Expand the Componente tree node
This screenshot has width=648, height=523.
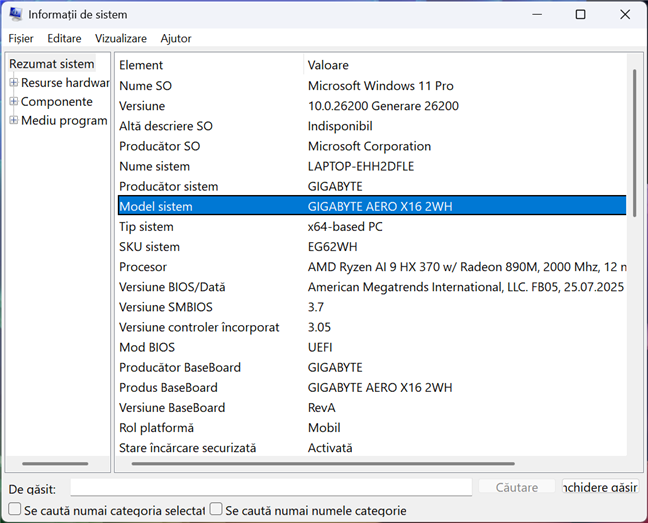pos(14,101)
